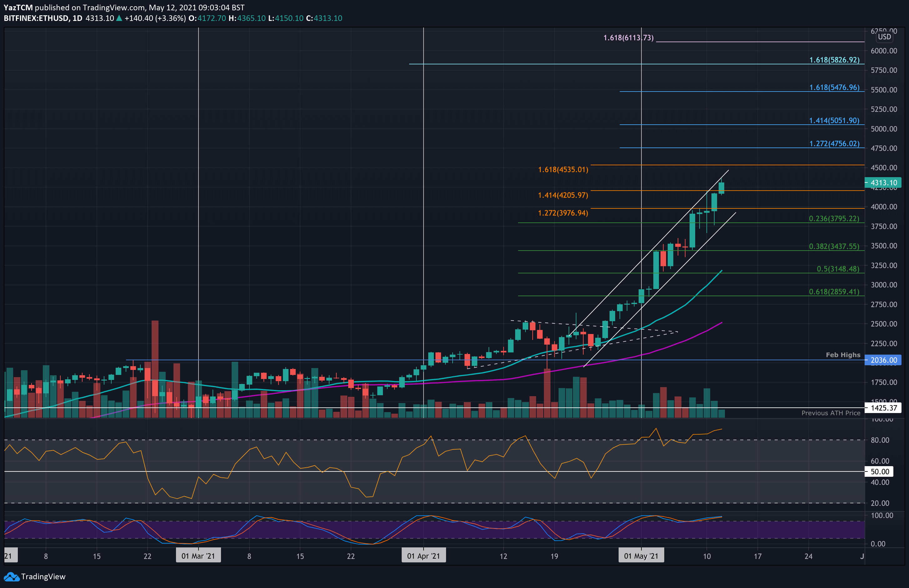Click the "10" date label on time axis
This screenshot has height=588, width=909.
[707, 556]
